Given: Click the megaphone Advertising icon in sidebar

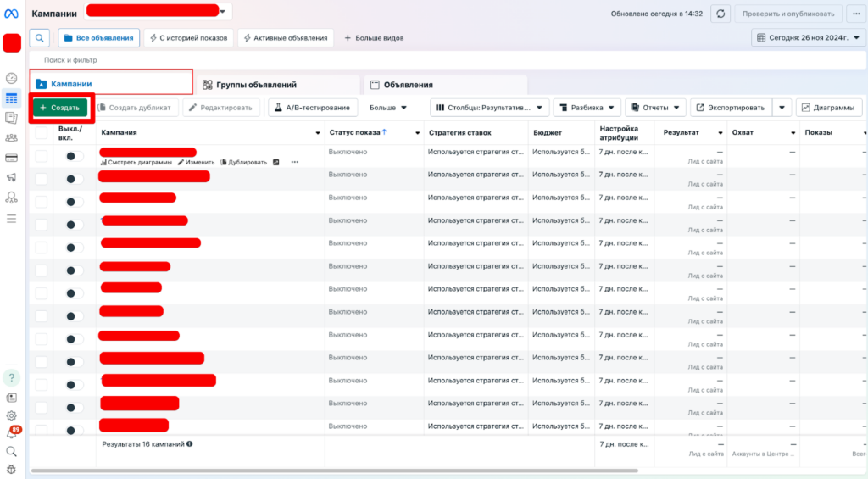Looking at the screenshot, I should click(12, 178).
